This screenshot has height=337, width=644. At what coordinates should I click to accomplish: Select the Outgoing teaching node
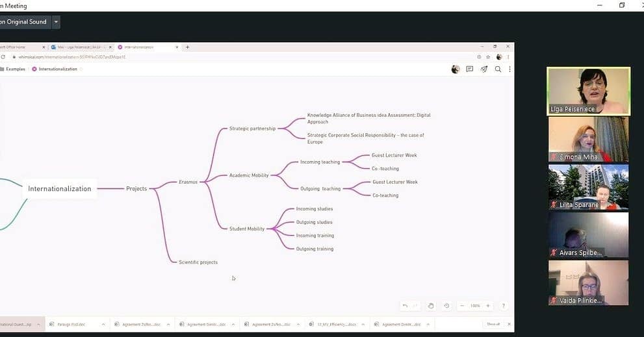(x=320, y=188)
